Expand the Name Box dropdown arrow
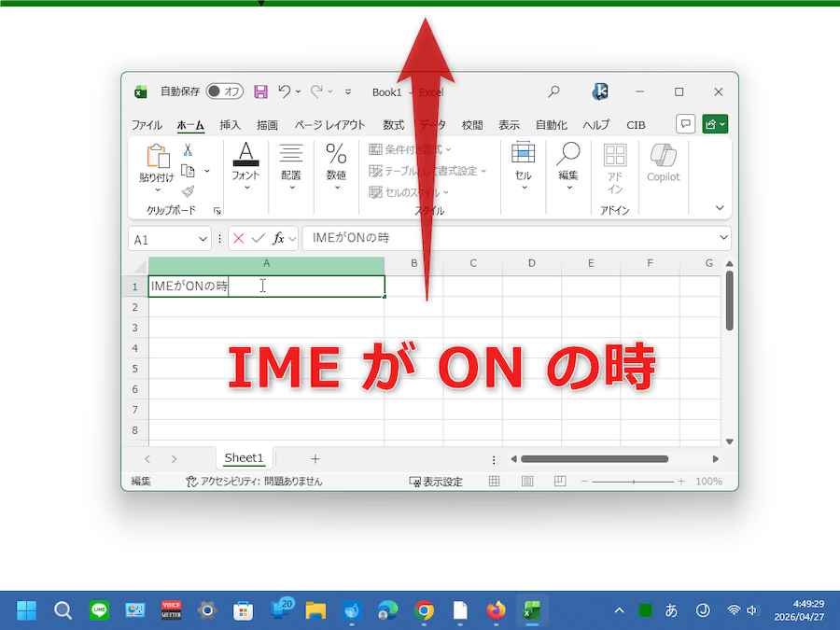Image resolution: width=840 pixels, height=630 pixels. point(203,239)
